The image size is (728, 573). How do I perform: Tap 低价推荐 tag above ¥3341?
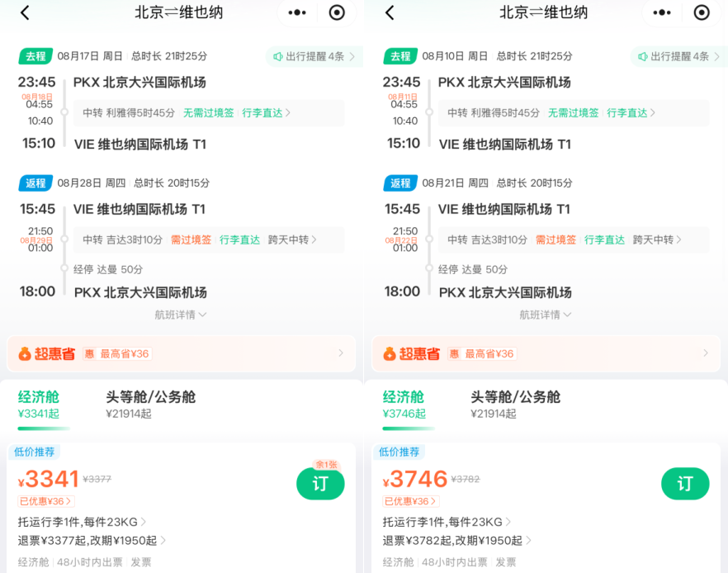click(x=35, y=452)
